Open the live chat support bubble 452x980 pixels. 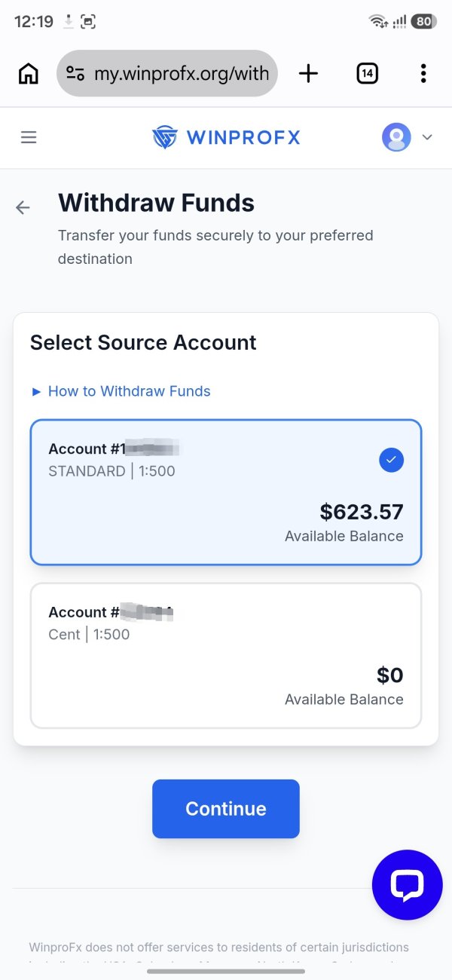(408, 885)
